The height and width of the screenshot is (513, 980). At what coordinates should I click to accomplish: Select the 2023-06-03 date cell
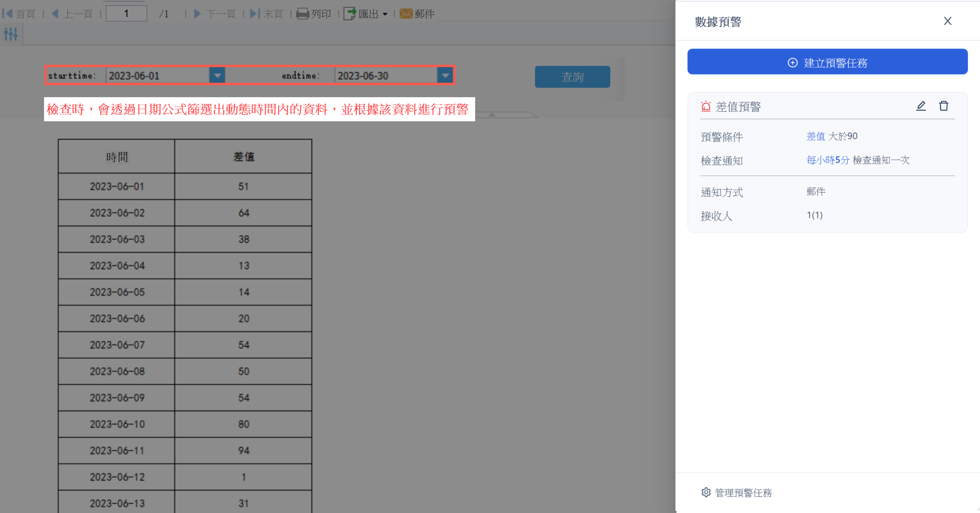tap(116, 239)
